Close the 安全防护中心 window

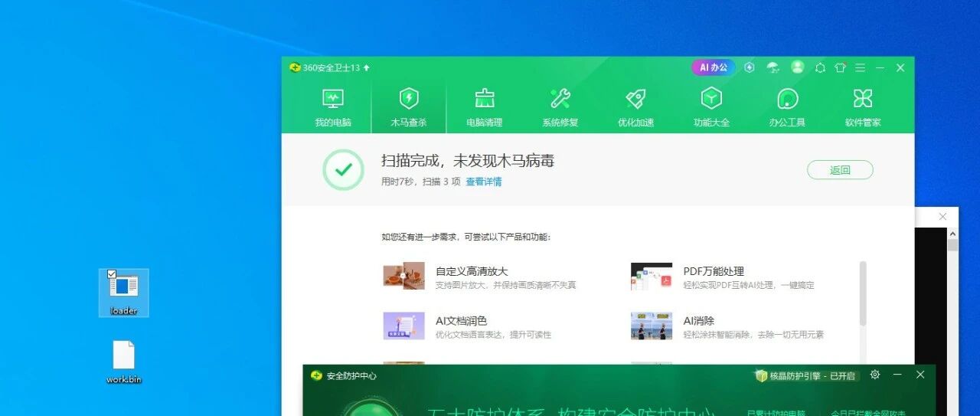click(x=920, y=375)
